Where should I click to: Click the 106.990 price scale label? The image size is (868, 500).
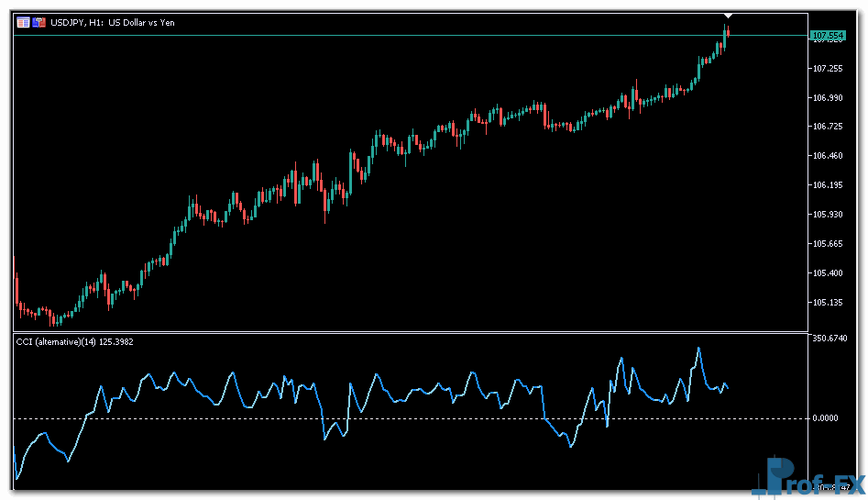tap(827, 98)
